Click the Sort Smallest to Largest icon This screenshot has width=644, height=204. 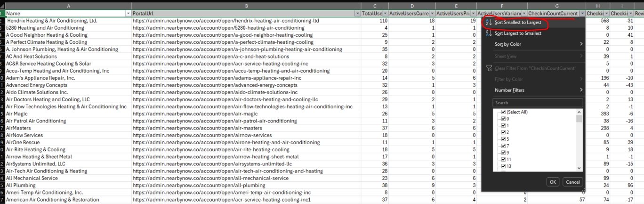tap(489, 23)
